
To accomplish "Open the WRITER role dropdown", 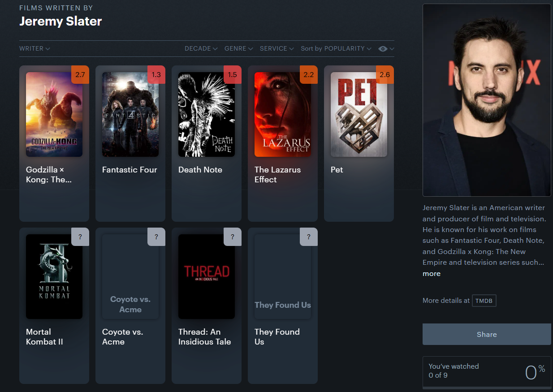I will pyautogui.click(x=35, y=48).
